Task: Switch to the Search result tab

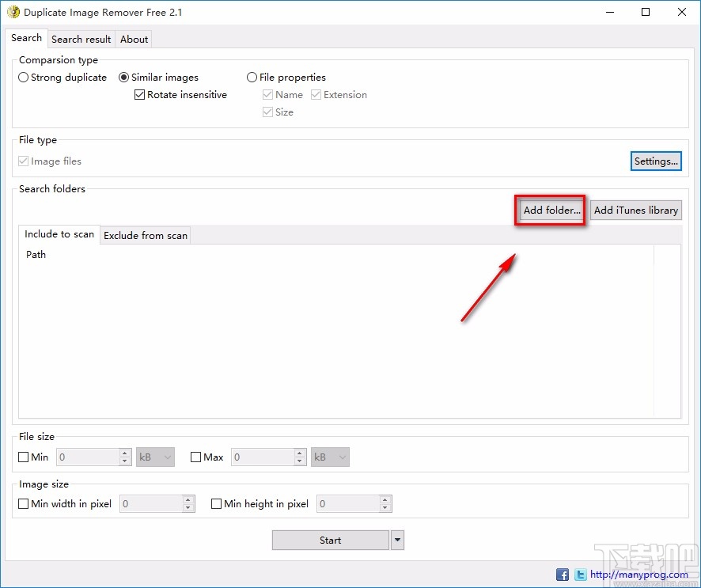Action: (81, 39)
